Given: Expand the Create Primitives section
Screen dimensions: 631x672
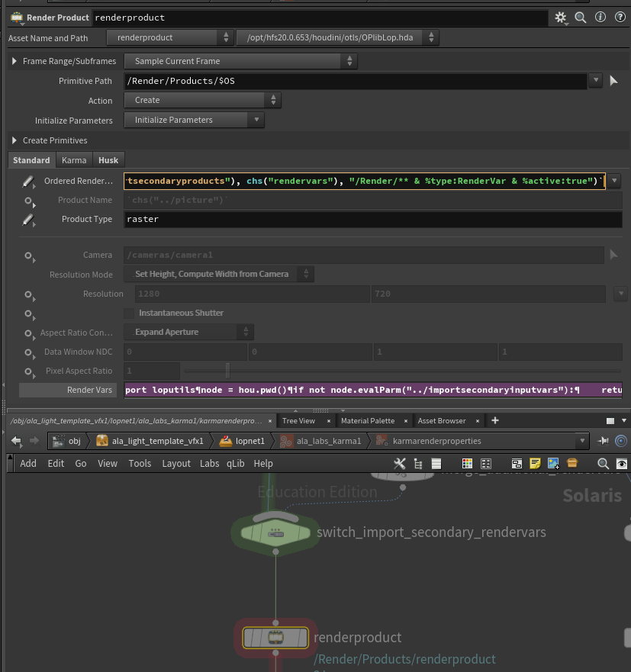Looking at the screenshot, I should (14, 140).
